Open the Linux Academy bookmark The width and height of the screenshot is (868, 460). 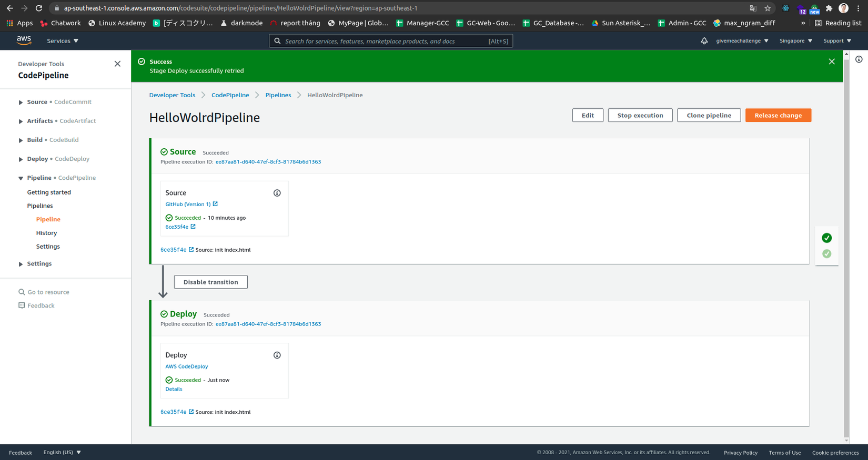[117, 23]
